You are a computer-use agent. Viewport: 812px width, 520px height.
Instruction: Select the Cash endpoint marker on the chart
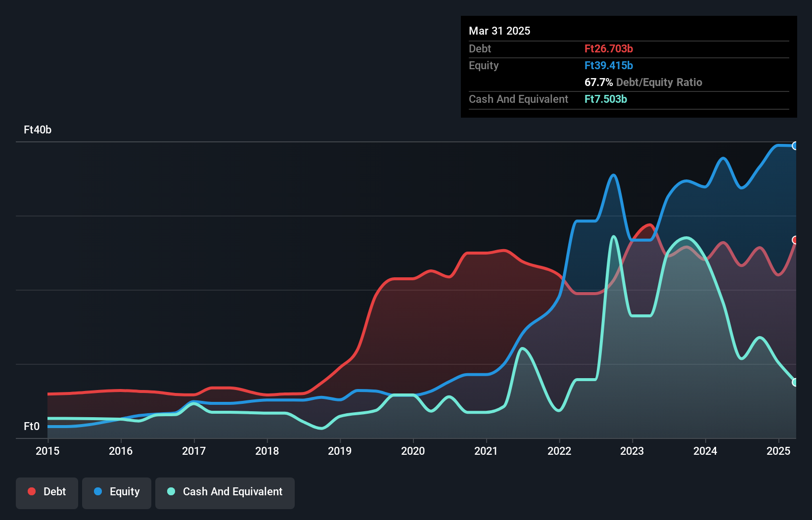pos(795,382)
